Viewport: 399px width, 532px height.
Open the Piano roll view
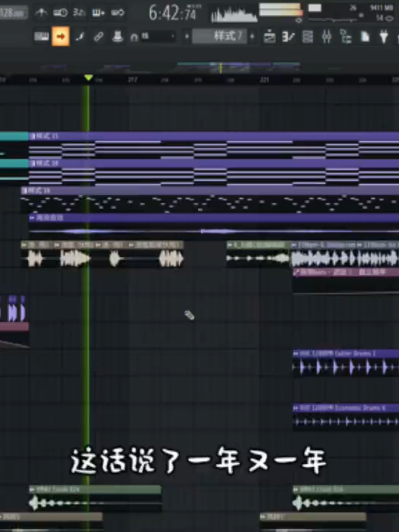(289, 37)
